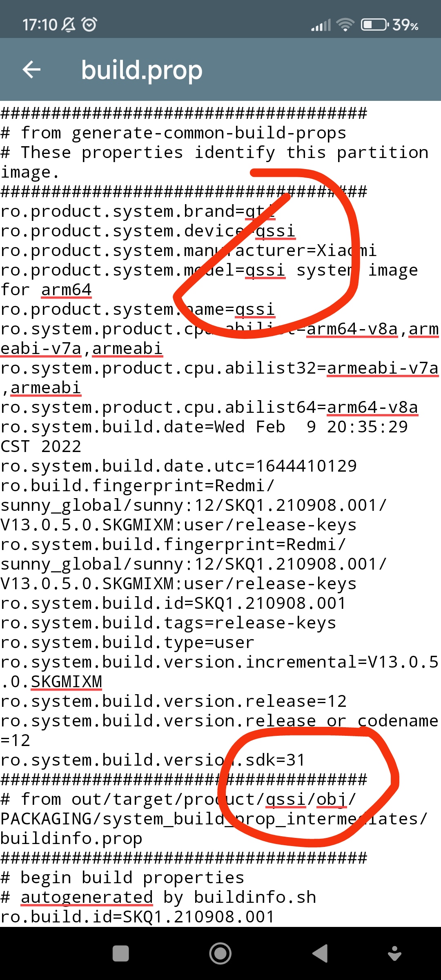Tap the 17:10 clock in status bar
This screenshot has width=441, height=980.
tap(40, 25)
